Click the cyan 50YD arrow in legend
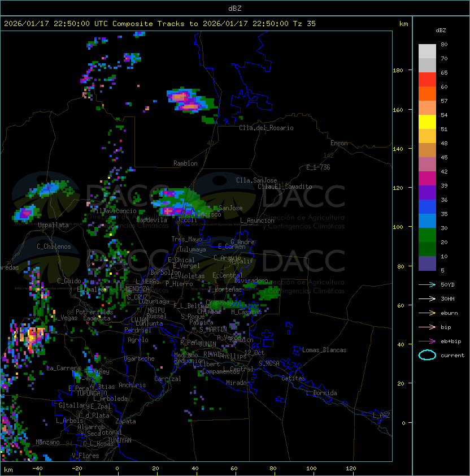 pyautogui.click(x=427, y=284)
